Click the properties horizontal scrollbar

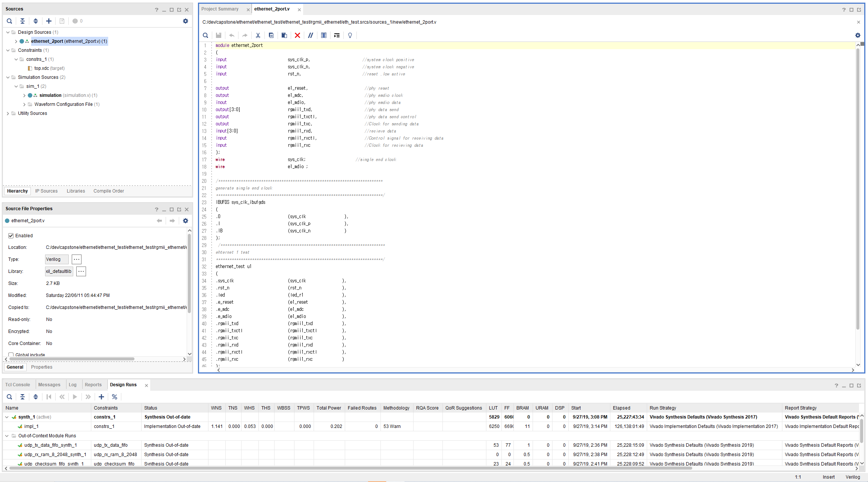pos(71,359)
